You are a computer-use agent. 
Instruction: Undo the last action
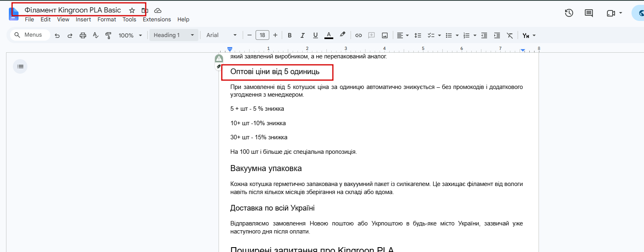point(57,35)
